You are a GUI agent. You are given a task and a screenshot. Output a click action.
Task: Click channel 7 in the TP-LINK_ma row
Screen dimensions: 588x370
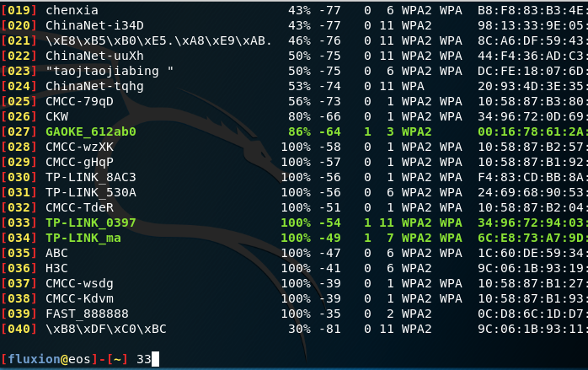pyautogui.click(x=390, y=238)
